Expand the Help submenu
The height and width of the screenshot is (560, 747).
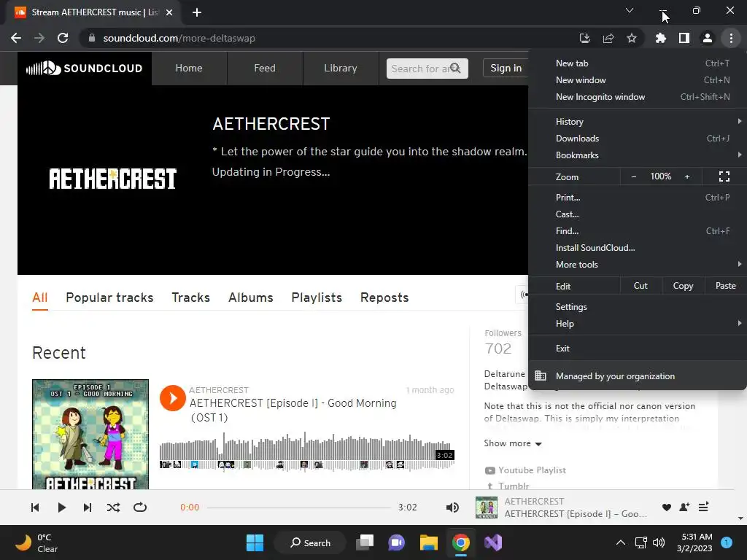(638, 323)
